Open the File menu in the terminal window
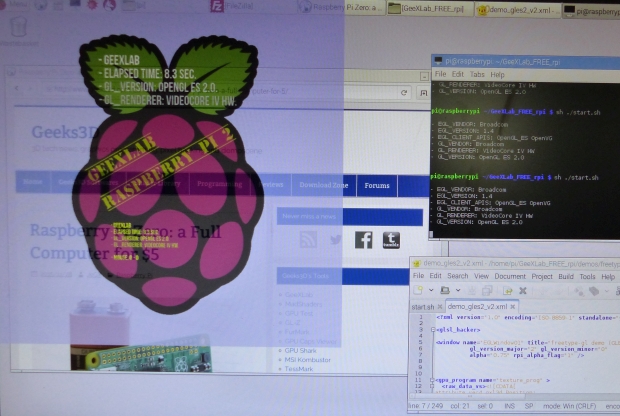 [x=440, y=74]
